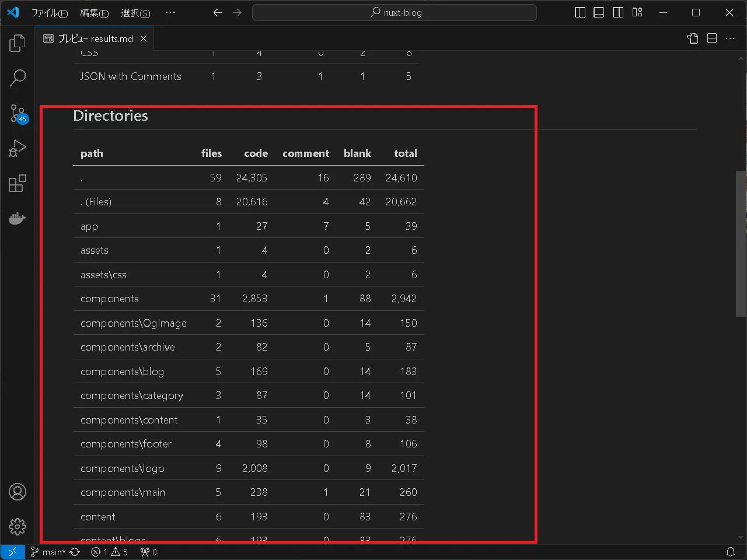Open the 編集(E) menu
Viewport: 747px width, 560px height.
[95, 12]
